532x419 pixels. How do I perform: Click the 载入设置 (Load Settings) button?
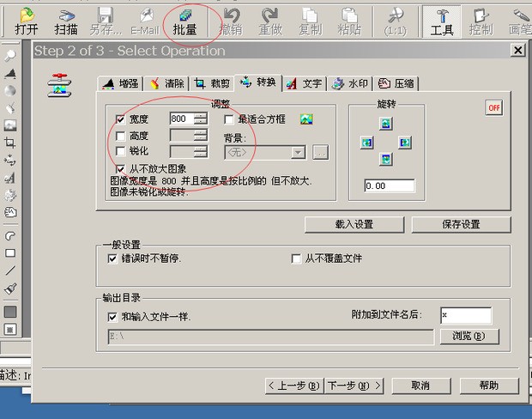tap(354, 224)
